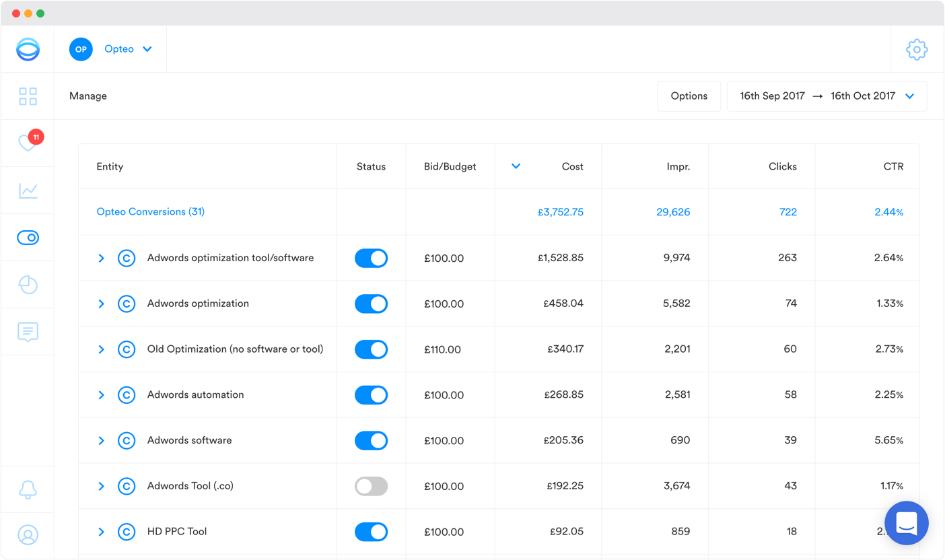This screenshot has width=945, height=560.
Task: Click campaign icon for Adwords optimization tool/software
Action: click(x=127, y=258)
